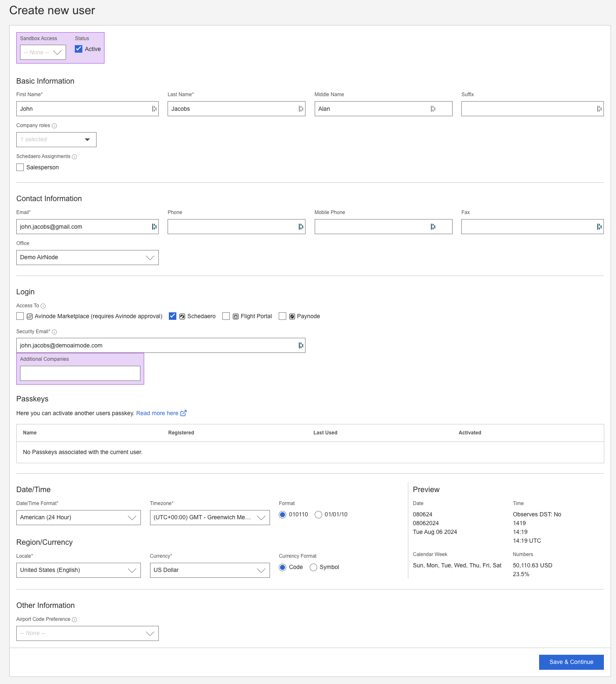Click the Name column header in Passkeys table
616x684 pixels.
[30, 433]
